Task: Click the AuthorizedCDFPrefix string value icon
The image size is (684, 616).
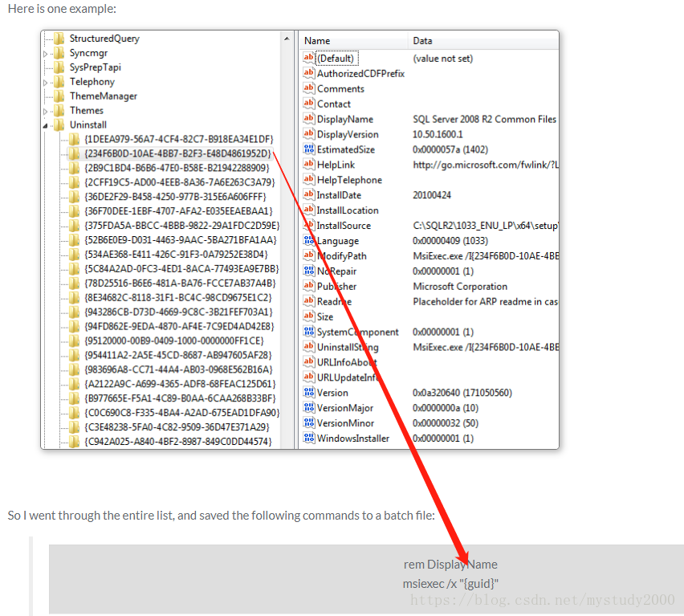Action: pyautogui.click(x=309, y=73)
